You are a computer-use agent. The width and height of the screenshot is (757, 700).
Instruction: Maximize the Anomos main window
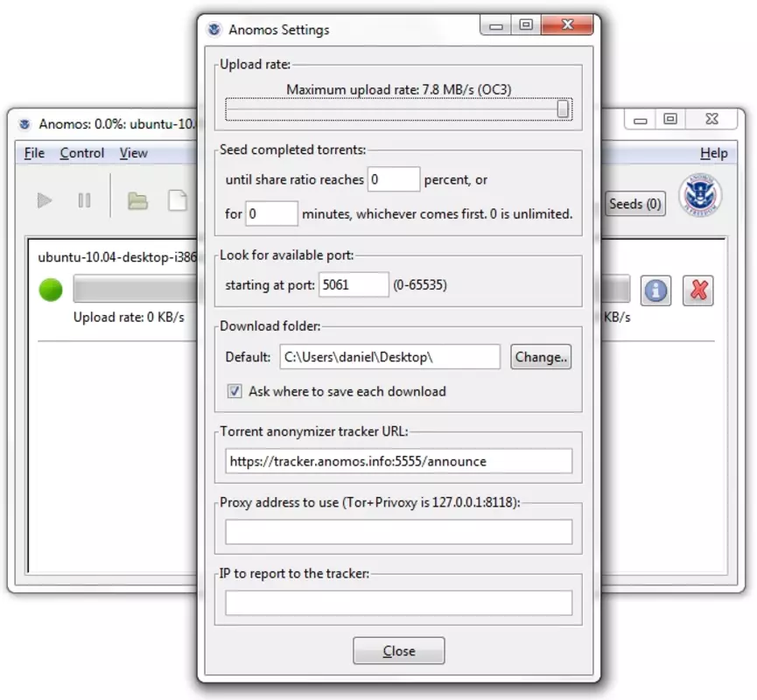(670, 119)
